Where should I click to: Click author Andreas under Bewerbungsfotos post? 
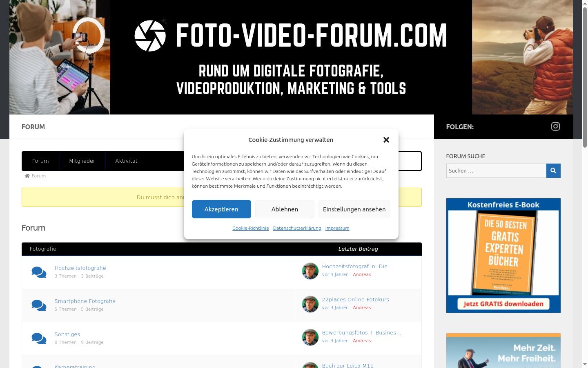362,341
